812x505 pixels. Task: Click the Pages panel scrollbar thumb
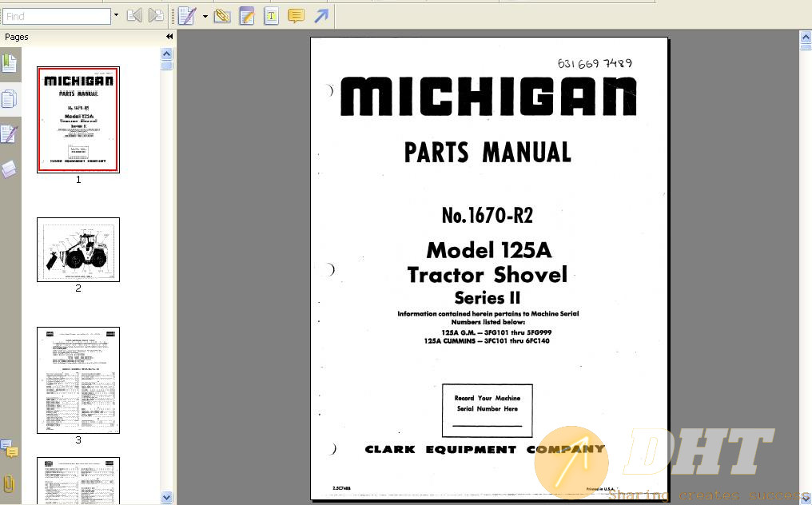[166, 66]
